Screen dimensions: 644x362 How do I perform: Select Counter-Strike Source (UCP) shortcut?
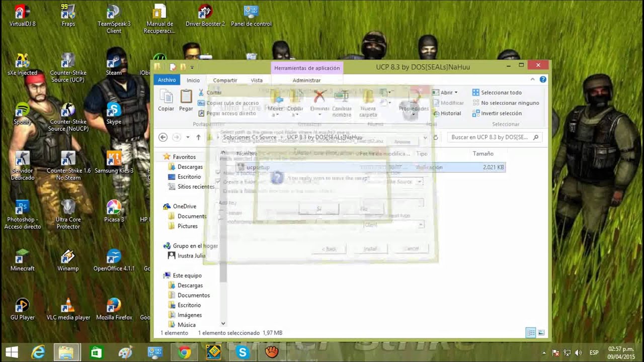pyautogui.click(x=67, y=68)
